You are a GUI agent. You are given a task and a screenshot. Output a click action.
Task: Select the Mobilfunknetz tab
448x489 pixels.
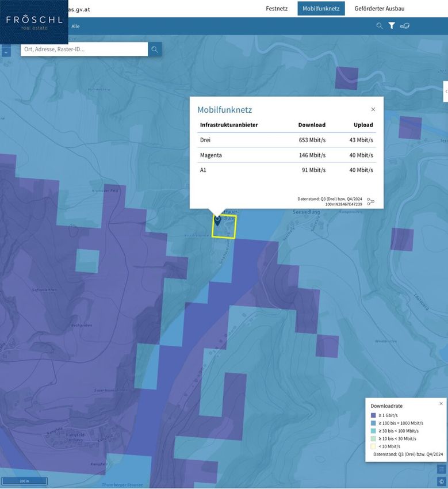tap(321, 9)
